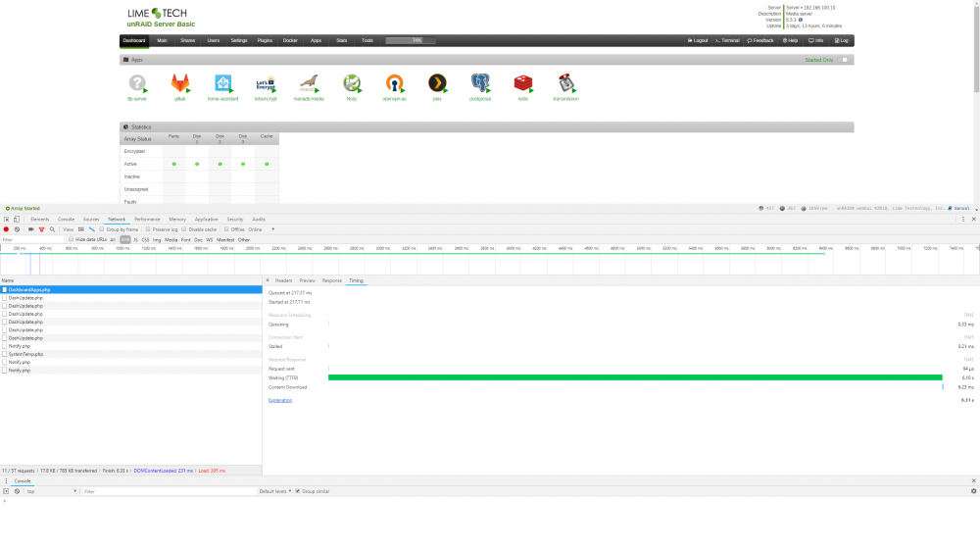Open network search with magnifier icon
This screenshot has height=552, width=980.
click(x=53, y=229)
